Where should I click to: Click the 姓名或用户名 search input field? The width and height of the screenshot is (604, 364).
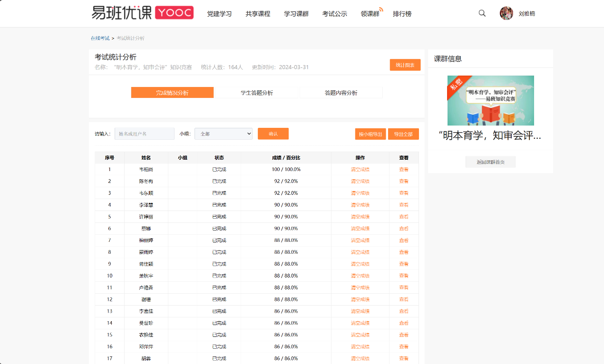click(145, 134)
